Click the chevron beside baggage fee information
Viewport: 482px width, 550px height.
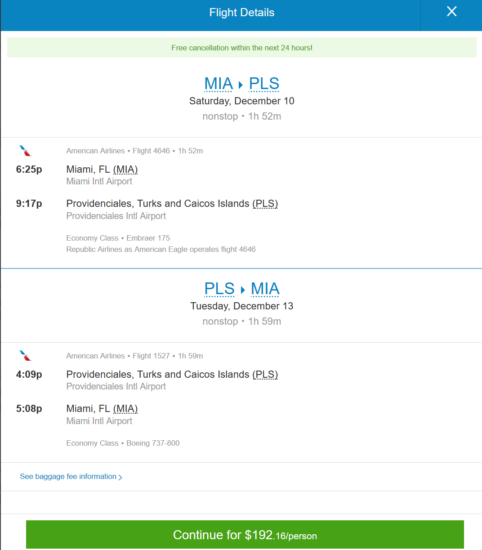[x=120, y=477]
